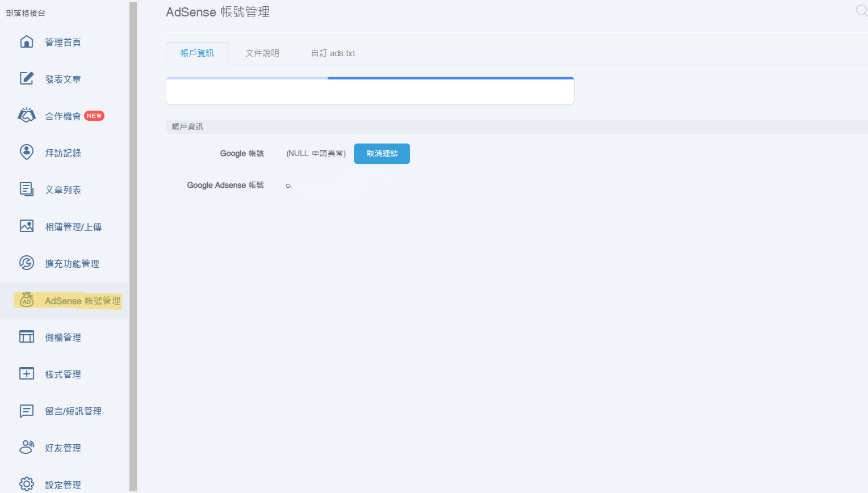Open 拜訪記錄 menu item
Image resolution: width=868 pixels, height=493 pixels.
pyautogui.click(x=63, y=153)
